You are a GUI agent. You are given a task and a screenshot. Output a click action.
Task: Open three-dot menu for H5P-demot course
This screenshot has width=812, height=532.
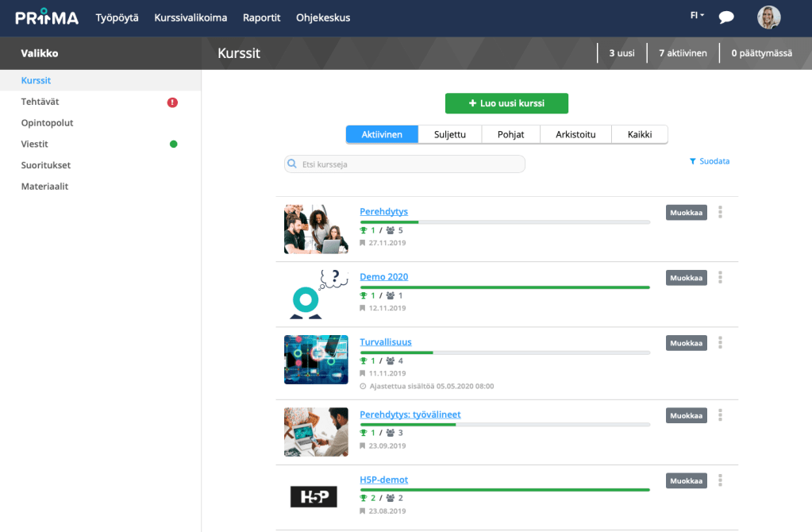tap(720, 480)
